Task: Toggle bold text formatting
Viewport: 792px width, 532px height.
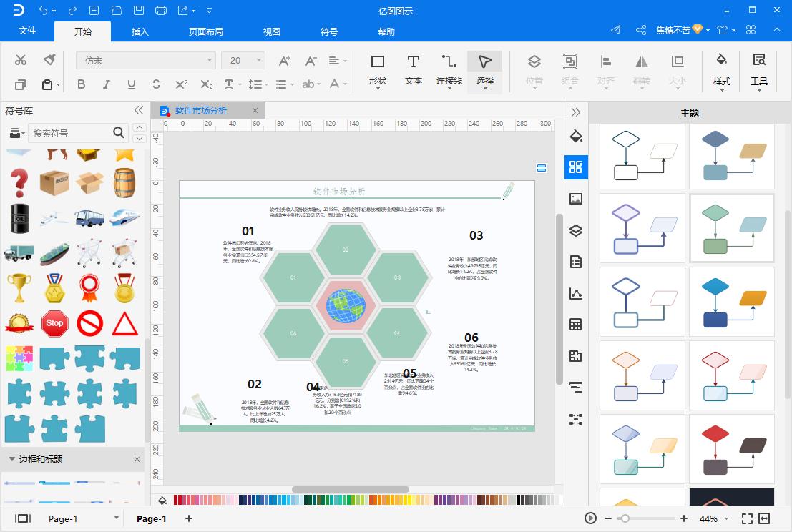Action: tap(81, 84)
